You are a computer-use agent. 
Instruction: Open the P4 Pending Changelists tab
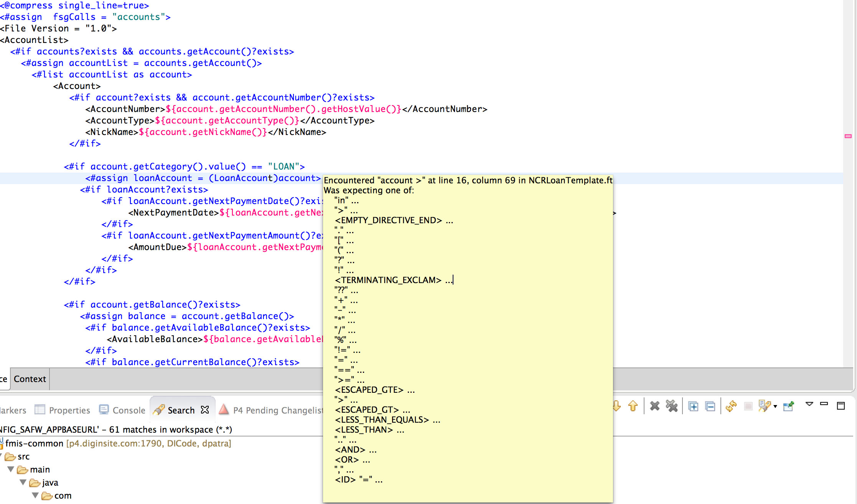(x=272, y=410)
